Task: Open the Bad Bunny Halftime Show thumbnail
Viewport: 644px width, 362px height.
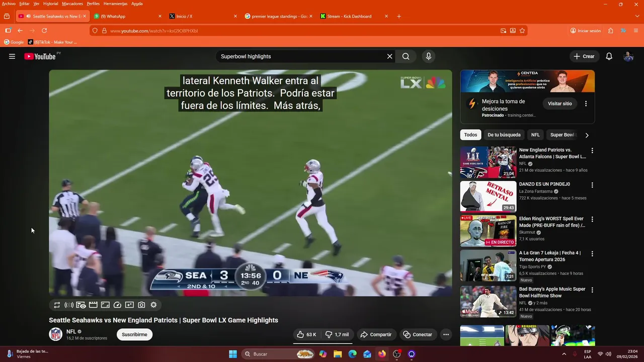Action: [x=488, y=302]
